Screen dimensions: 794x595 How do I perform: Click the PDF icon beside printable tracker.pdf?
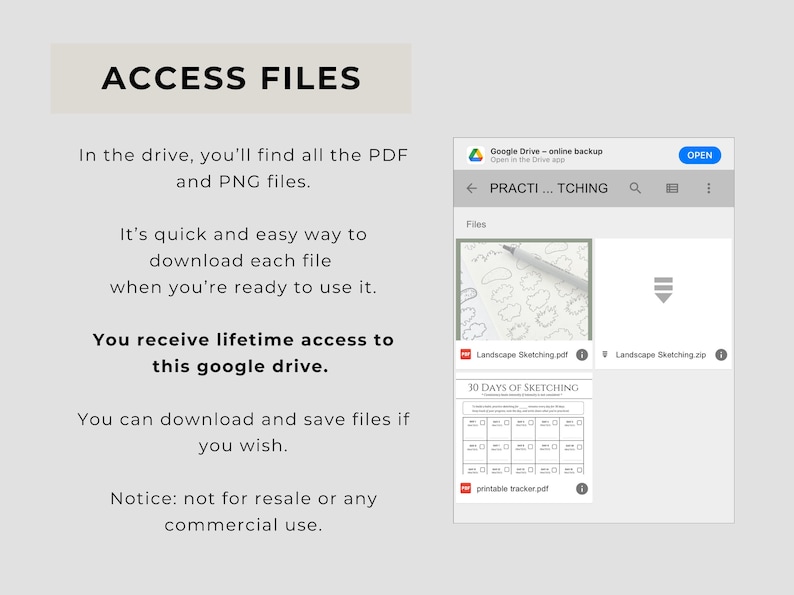pos(465,488)
